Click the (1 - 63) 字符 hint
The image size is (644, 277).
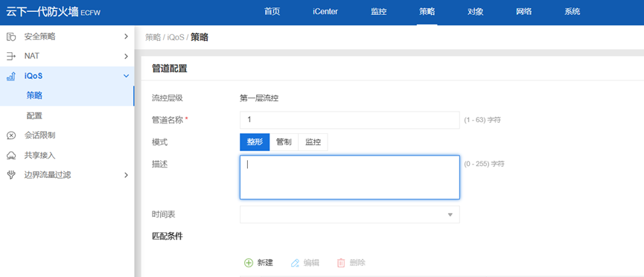pyautogui.click(x=482, y=121)
